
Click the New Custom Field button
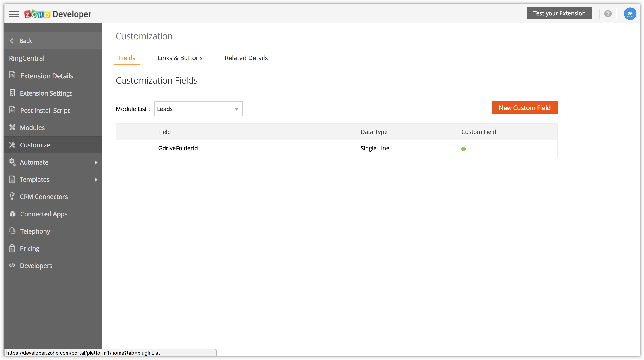pos(524,108)
